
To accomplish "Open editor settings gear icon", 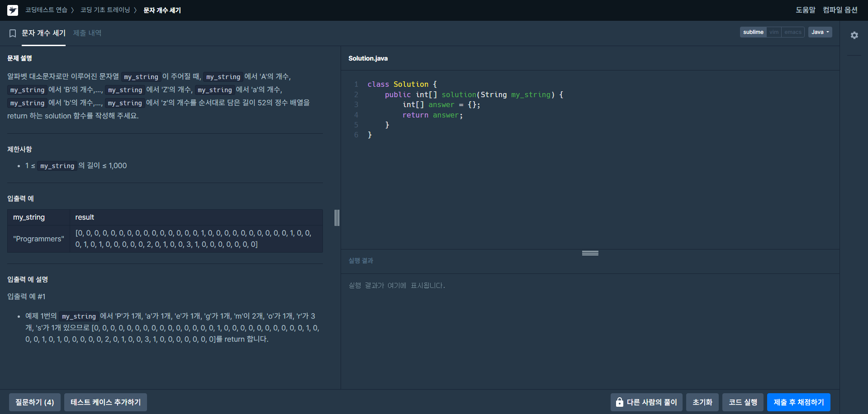I will pos(854,35).
